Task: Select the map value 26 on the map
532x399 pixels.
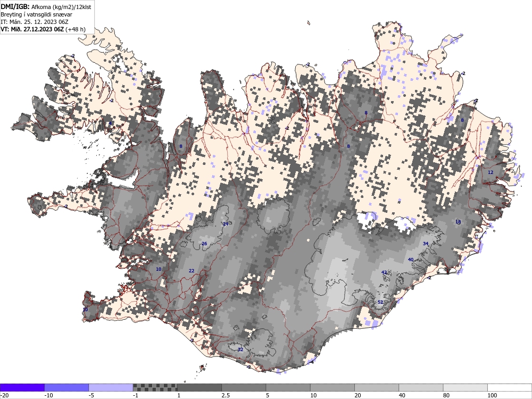Action: point(204,244)
